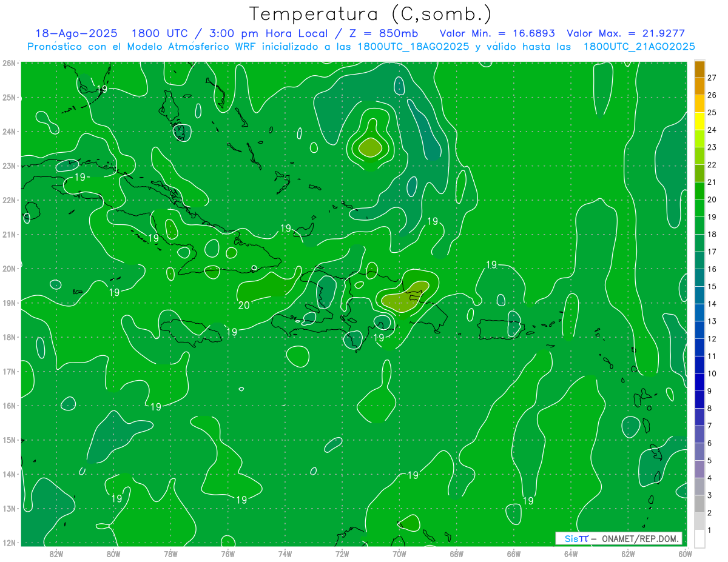This screenshot has width=728, height=562.
Task: Click the "20N" latitude label
Action: click(8, 269)
